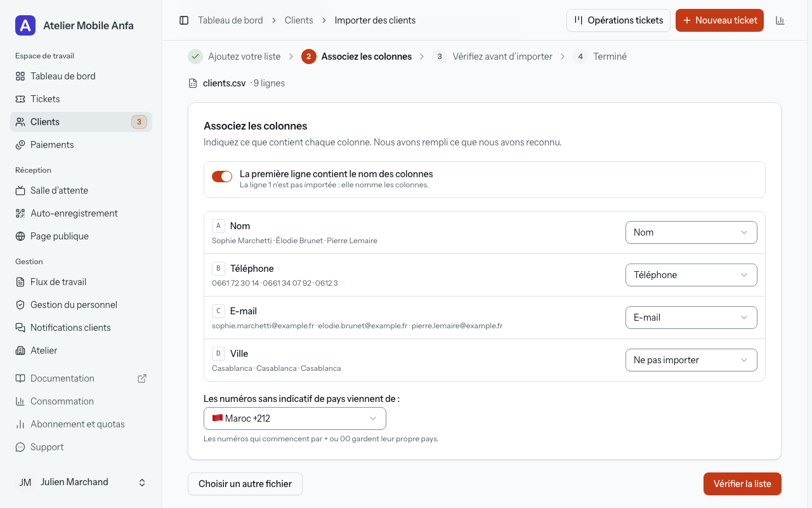Click the Clients breadcrumb link
The image size is (812, 508).
pyautogui.click(x=299, y=20)
